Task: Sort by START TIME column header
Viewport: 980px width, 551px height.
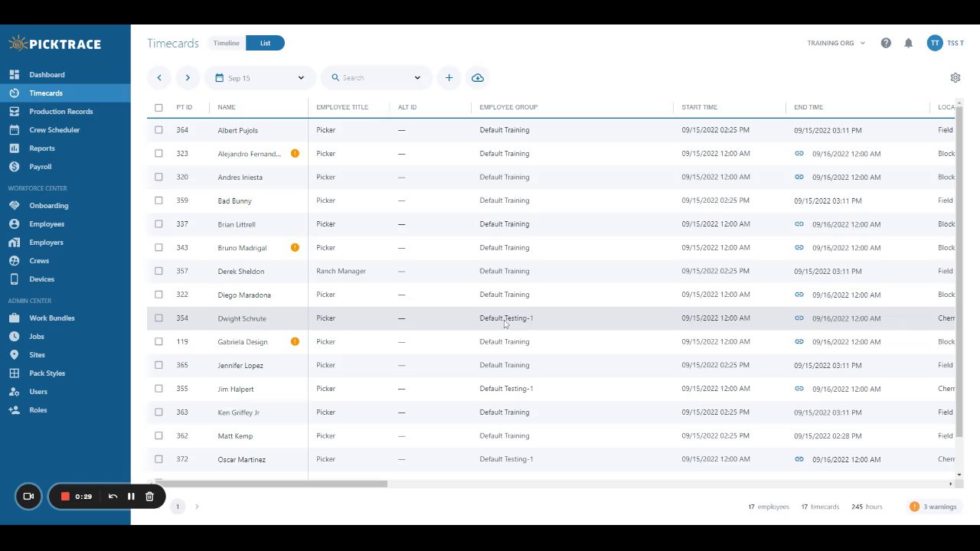Action: [699, 107]
